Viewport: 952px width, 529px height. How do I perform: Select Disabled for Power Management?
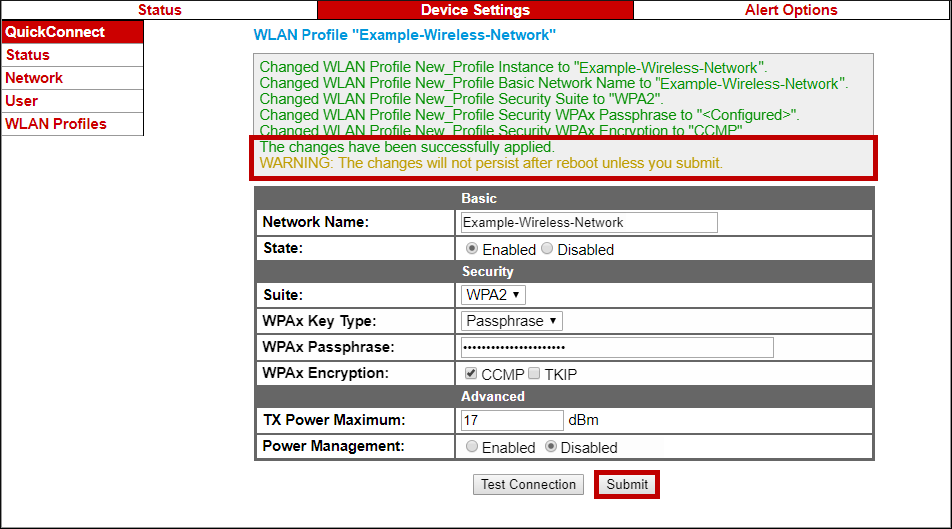click(x=550, y=447)
